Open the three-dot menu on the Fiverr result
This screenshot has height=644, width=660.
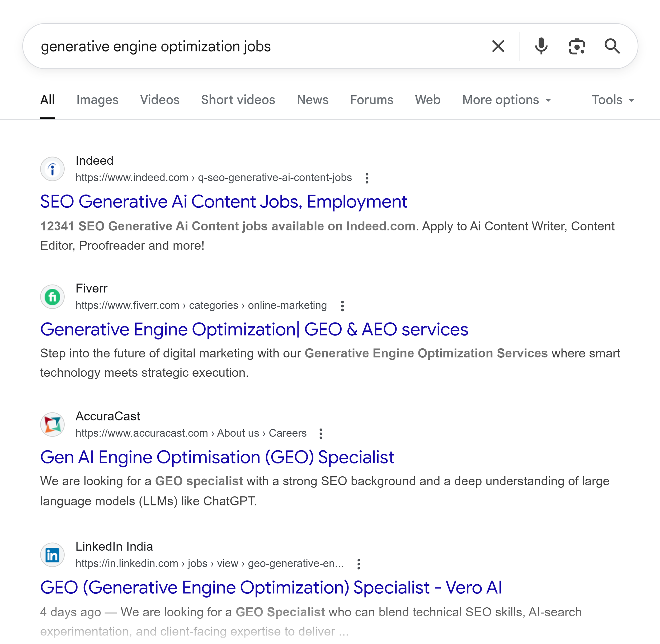point(342,305)
